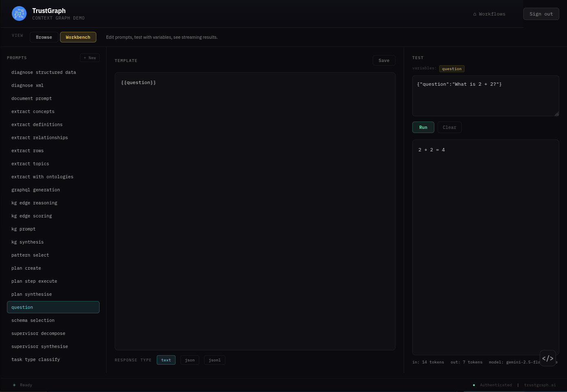The image size is (567, 392).
Task: Select the schema selection prompt
Action: [53, 320]
